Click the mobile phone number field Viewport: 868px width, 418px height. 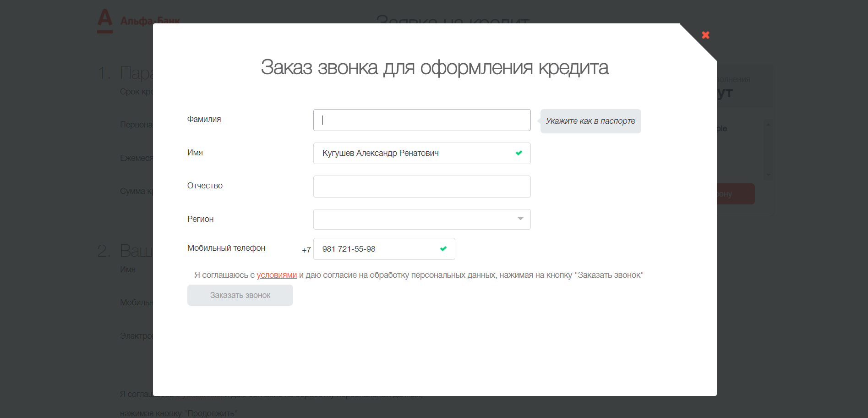[378, 249]
